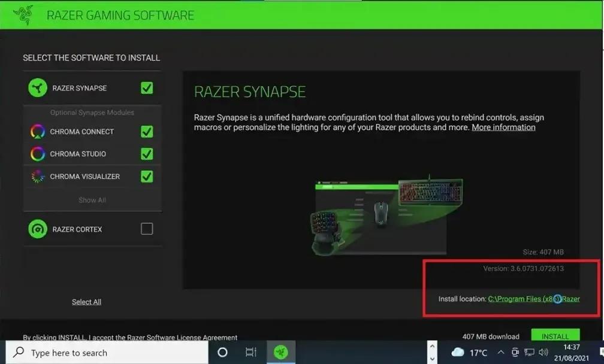Click the search magnifier icon on taskbar

pos(19,351)
